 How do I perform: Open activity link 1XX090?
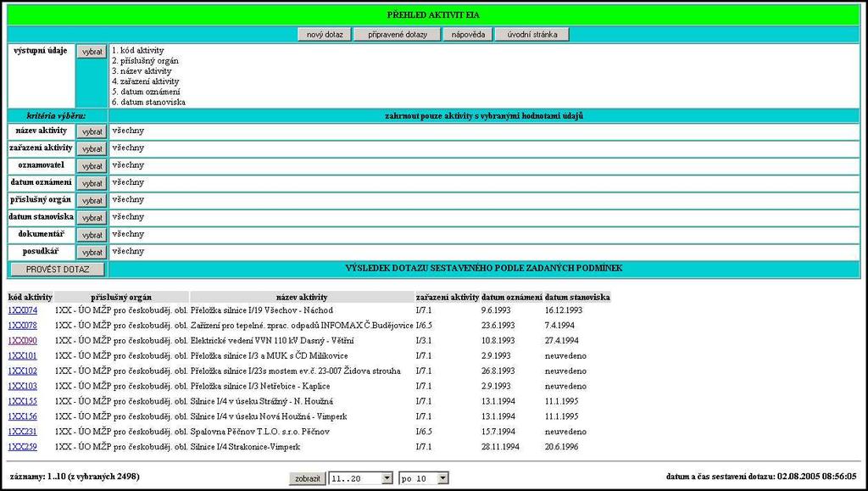[23, 340]
